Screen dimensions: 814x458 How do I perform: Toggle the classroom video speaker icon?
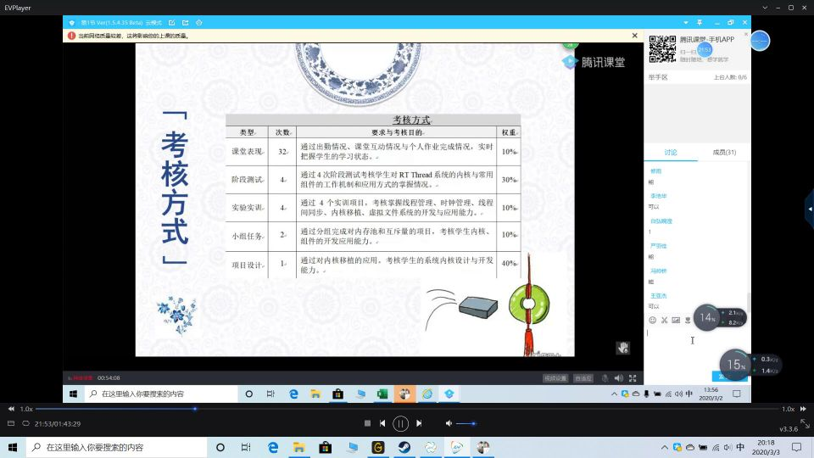[618, 379]
